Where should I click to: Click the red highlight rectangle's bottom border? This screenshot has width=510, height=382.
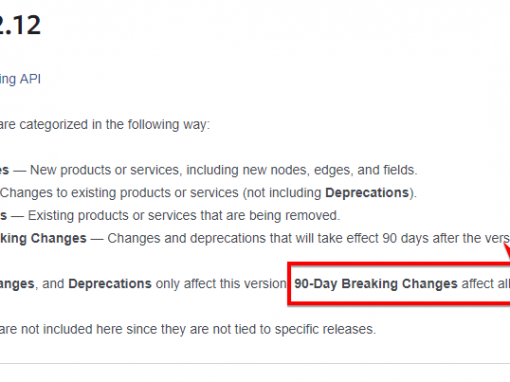point(399,302)
